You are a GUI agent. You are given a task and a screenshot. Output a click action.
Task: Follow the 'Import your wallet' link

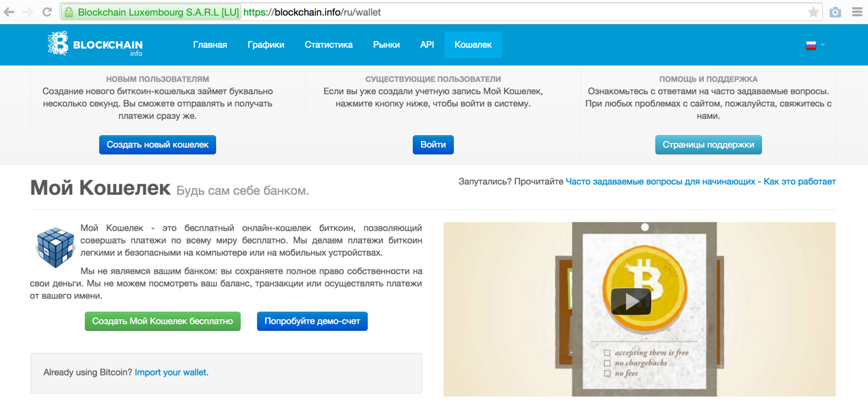pyautogui.click(x=170, y=372)
